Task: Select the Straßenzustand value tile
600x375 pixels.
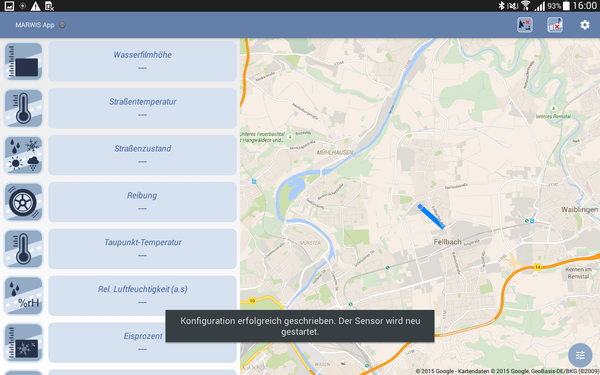Action: click(142, 155)
